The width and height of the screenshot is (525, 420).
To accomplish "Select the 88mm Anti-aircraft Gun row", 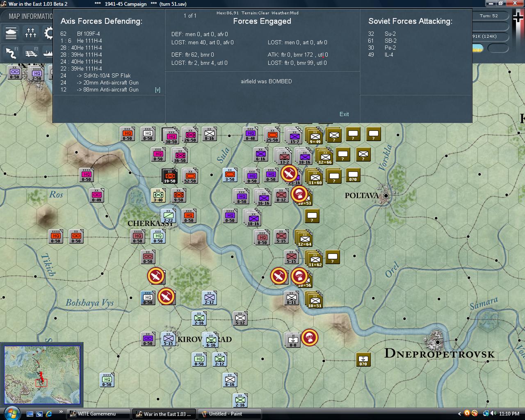I will coord(100,90).
